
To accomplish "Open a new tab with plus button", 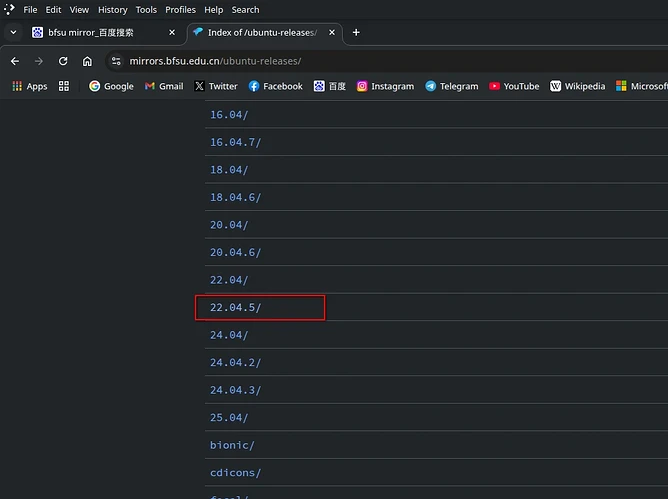I will click(356, 32).
